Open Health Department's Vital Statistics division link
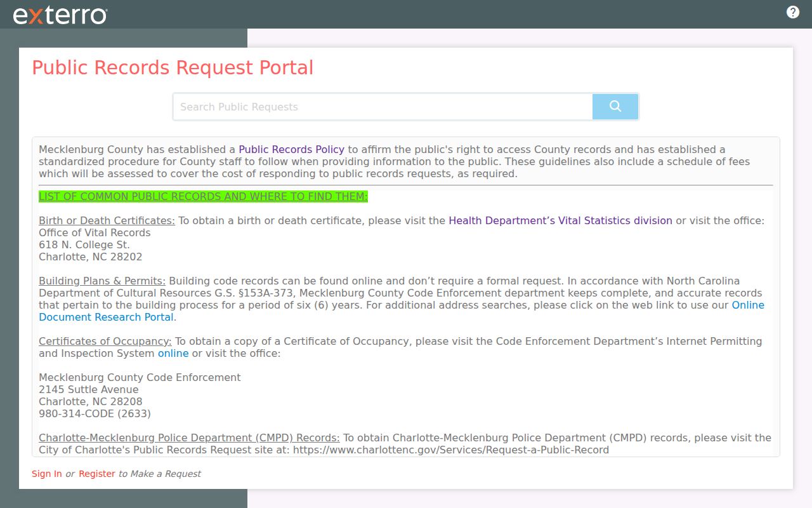812x508 pixels. click(560, 221)
